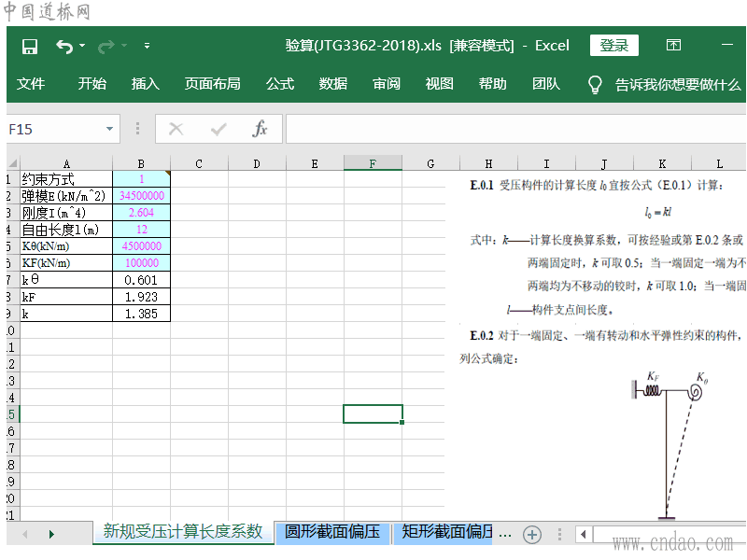Switch to the 数据 ribbon tab
The height and width of the screenshot is (560, 747).
tap(333, 84)
